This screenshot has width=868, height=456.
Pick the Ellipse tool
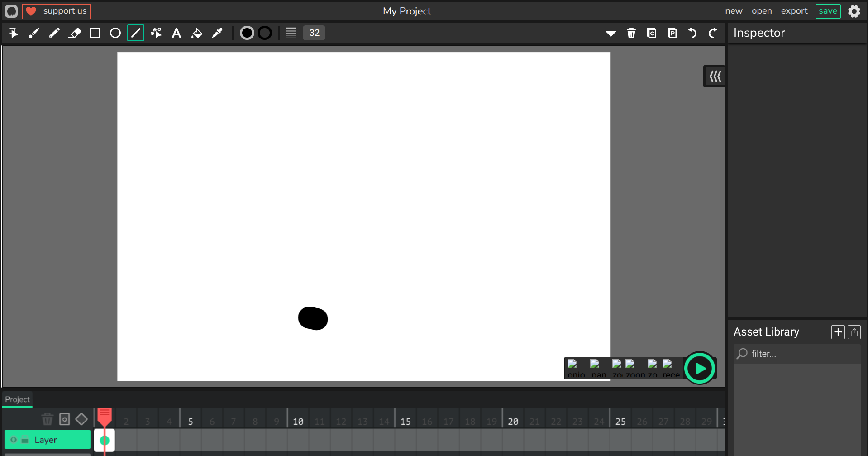(x=115, y=33)
